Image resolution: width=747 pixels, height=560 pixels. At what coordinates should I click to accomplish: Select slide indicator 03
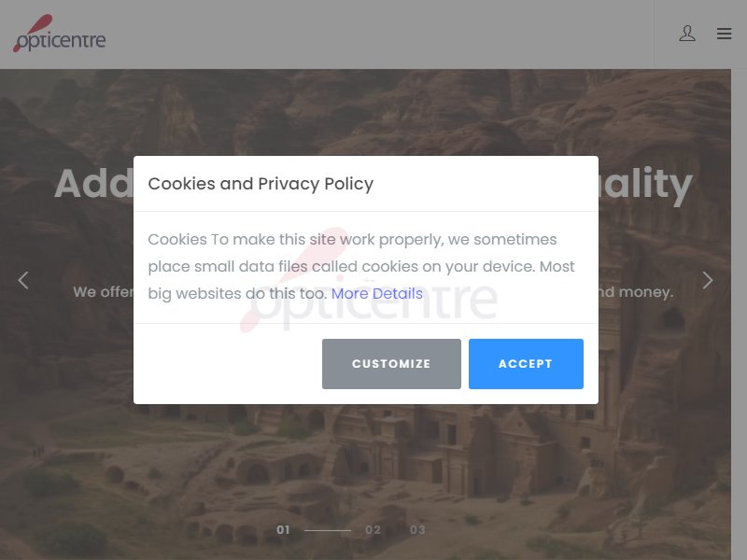tap(417, 529)
